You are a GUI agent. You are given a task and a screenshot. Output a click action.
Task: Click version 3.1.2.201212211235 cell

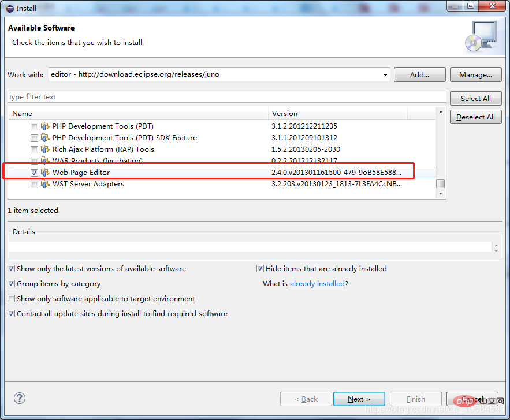(304, 126)
